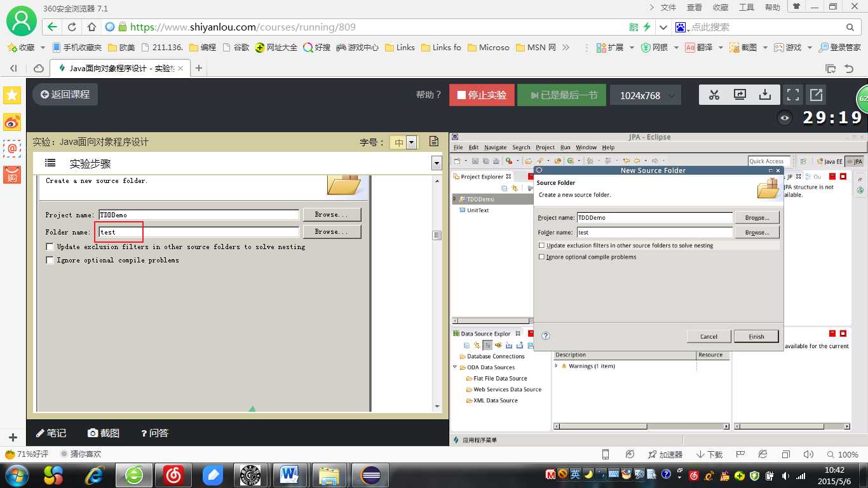The image size is (868, 488).
Task: Open the shopping bag sidebar icon
Action: point(12,175)
